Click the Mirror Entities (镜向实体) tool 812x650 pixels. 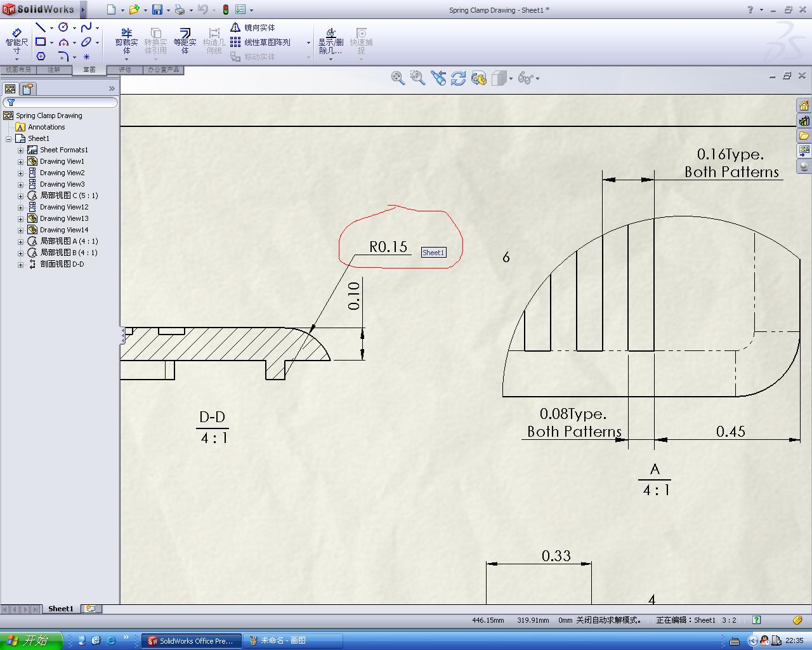coord(252,28)
